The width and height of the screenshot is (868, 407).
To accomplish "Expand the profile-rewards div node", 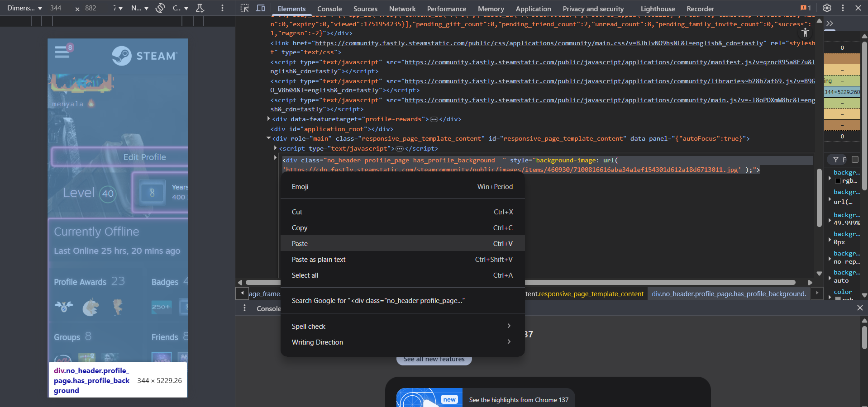I will coord(269,119).
